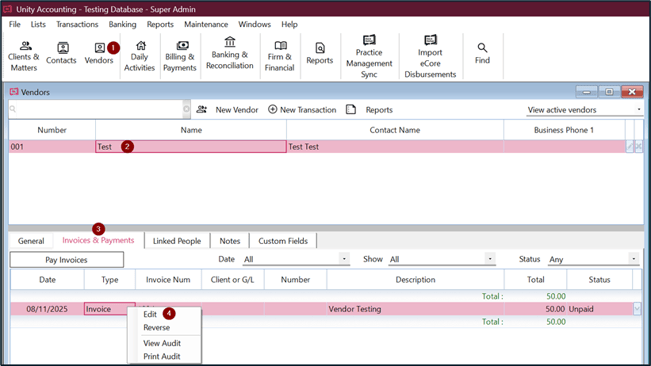The width and height of the screenshot is (651, 366).
Task: Sort vendors by the Number column header
Action: click(52, 130)
